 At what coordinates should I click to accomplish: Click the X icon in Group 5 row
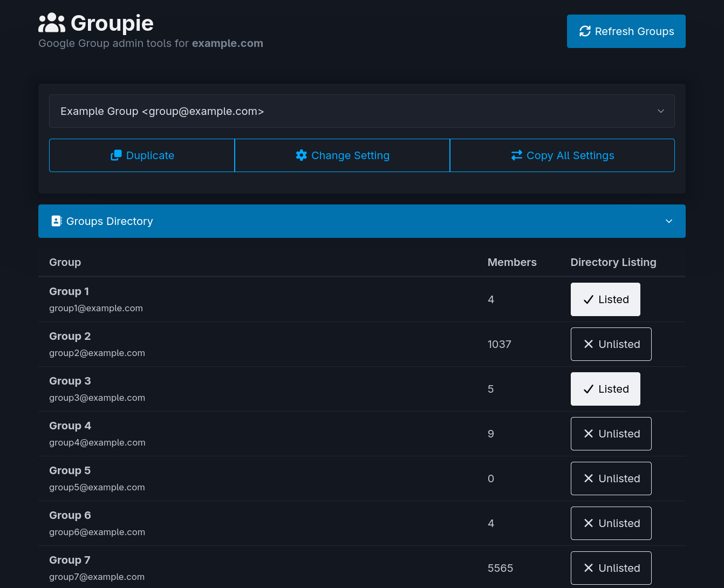point(589,478)
